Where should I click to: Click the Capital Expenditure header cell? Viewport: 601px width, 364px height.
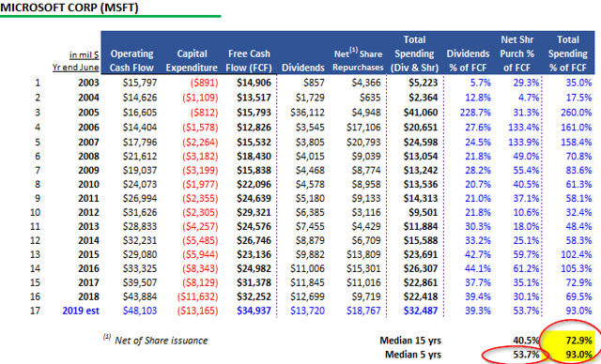point(192,60)
